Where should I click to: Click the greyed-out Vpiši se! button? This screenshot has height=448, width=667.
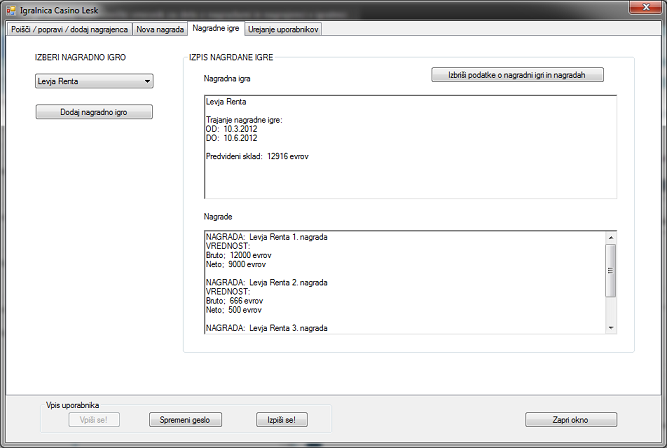[x=94, y=420]
